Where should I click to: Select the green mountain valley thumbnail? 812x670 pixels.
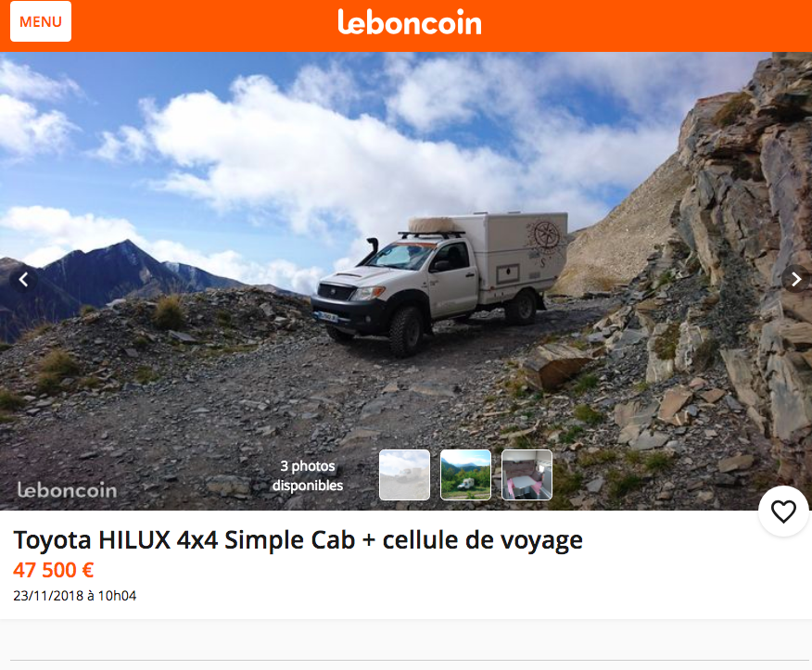[465, 474]
